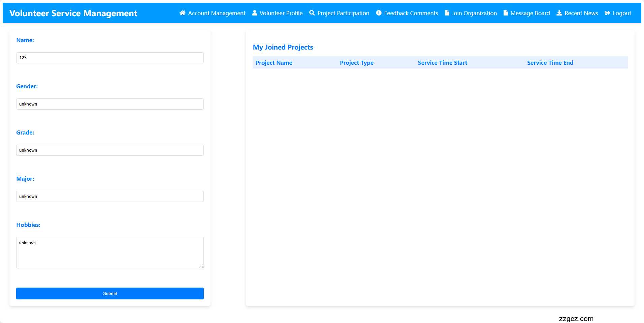The image size is (644, 323).
Task: Open the Account Management menu item
Action: 217,13
